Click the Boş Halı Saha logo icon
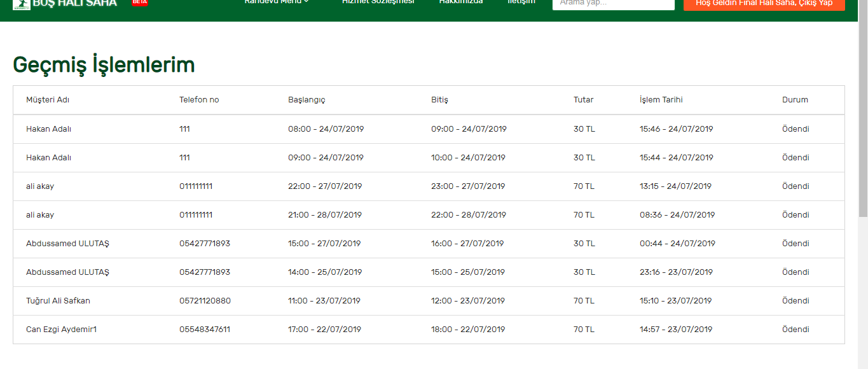 (x=22, y=4)
